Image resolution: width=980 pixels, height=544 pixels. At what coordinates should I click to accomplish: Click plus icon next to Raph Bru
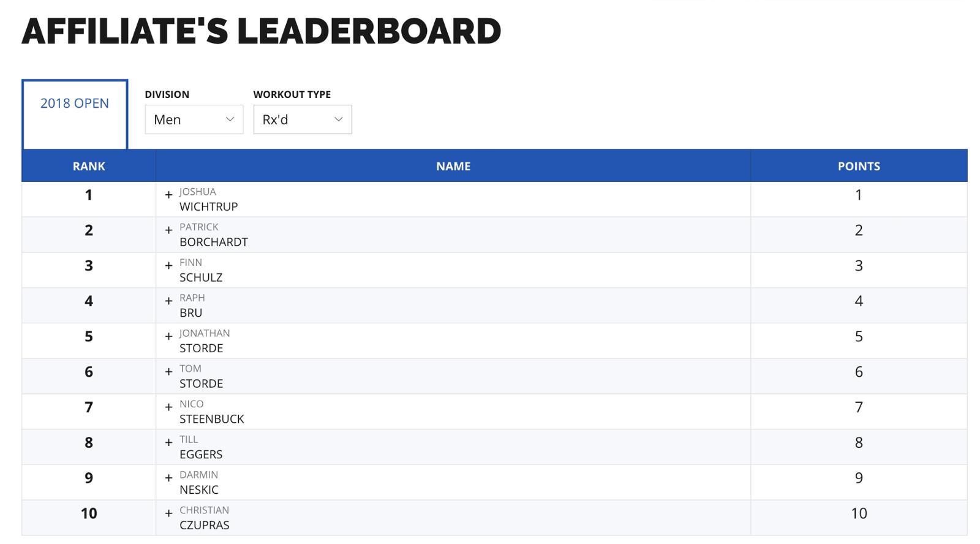coord(168,301)
